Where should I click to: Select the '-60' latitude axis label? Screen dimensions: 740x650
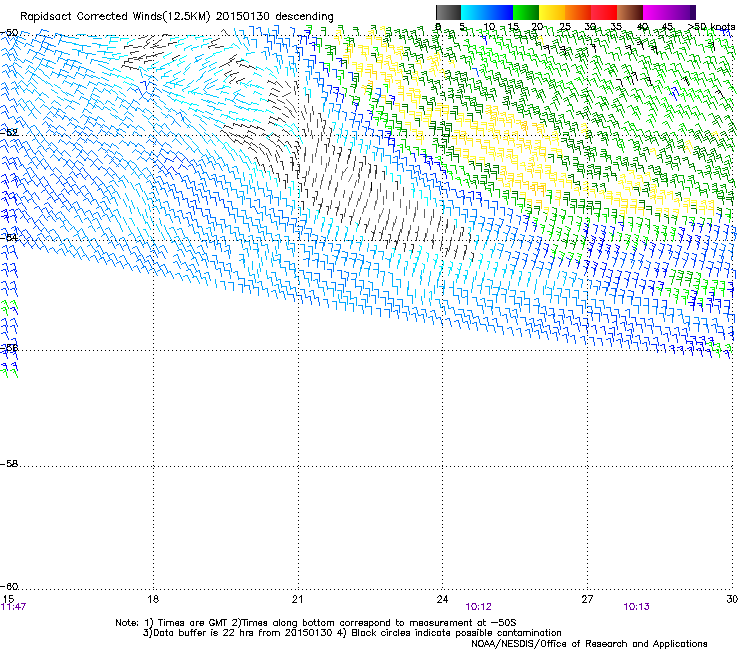tap(9, 587)
